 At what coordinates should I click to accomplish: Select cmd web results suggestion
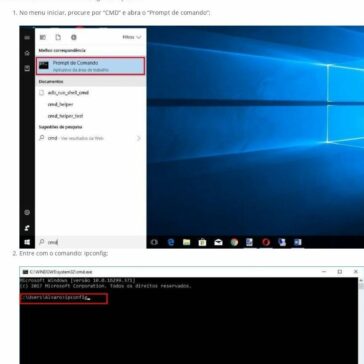(x=76, y=138)
